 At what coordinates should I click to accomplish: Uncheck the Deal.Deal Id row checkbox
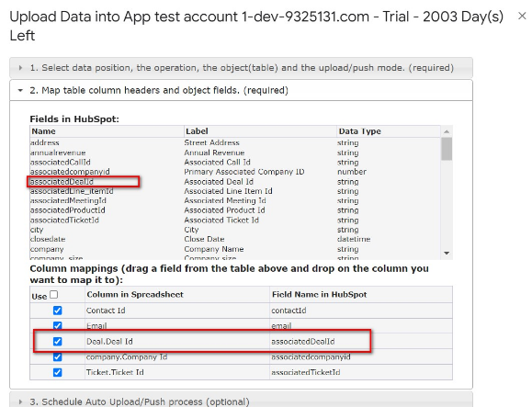tap(57, 341)
